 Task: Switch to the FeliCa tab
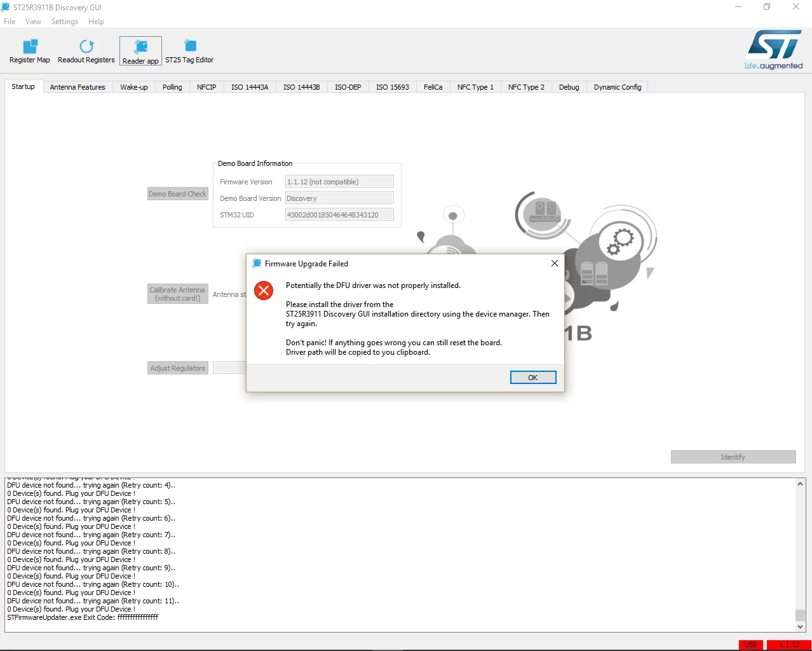(433, 87)
